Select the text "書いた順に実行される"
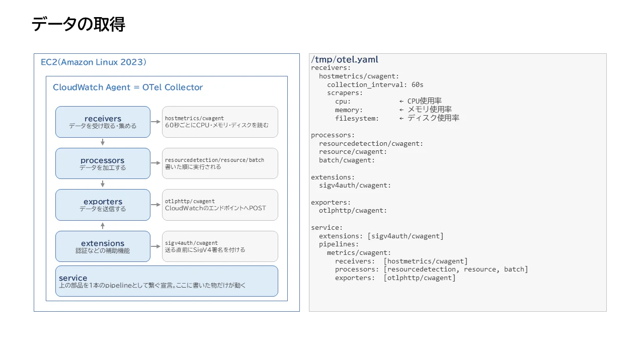This screenshot has width=644, height=362. [193, 167]
